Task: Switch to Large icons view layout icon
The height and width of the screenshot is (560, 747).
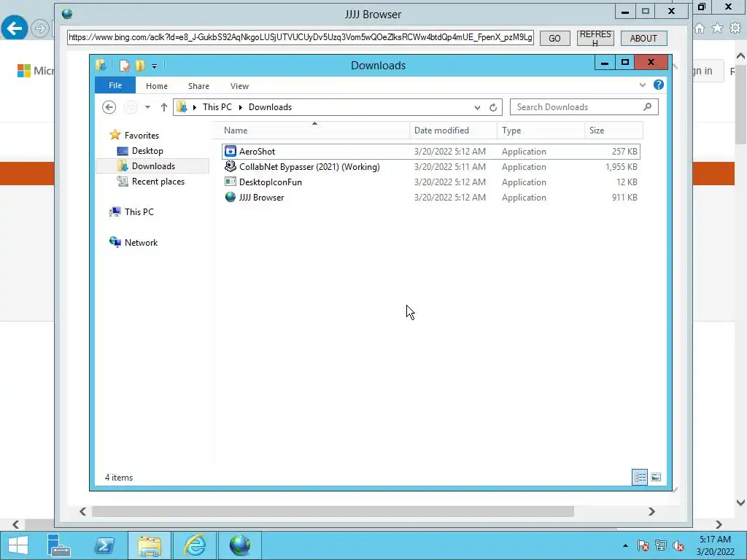Action: pyautogui.click(x=656, y=477)
